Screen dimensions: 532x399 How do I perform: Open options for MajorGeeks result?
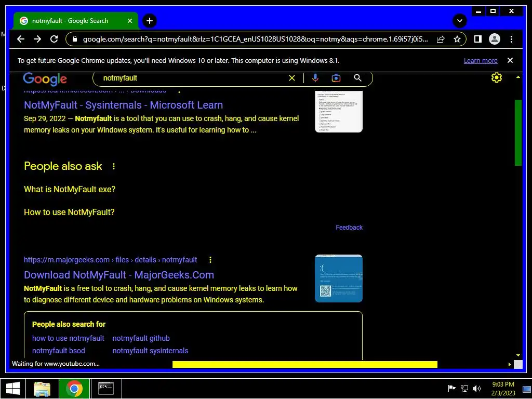(x=210, y=260)
